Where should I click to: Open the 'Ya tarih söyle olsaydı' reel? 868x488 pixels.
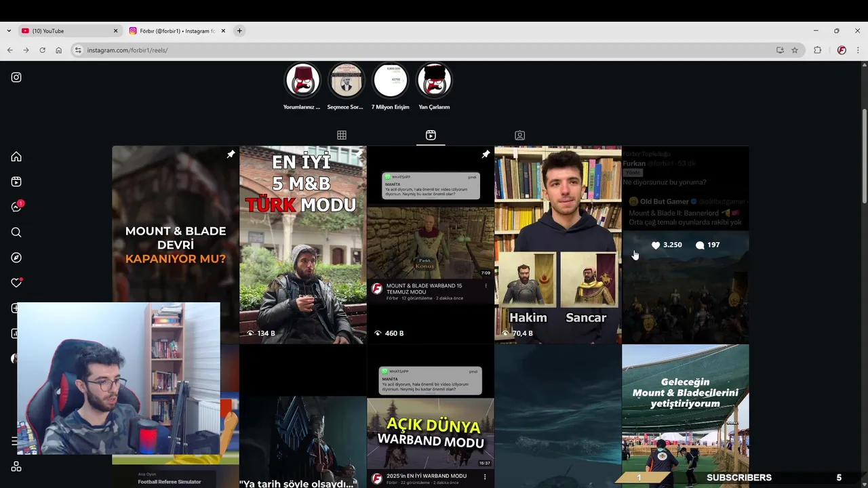302,417
